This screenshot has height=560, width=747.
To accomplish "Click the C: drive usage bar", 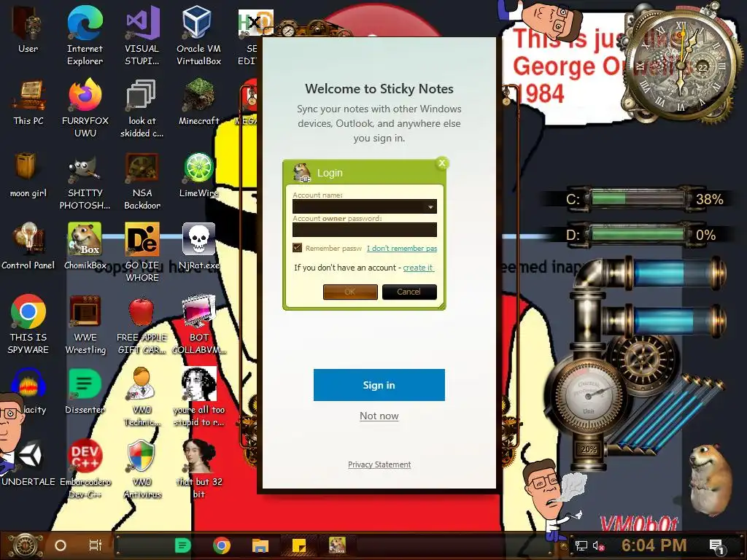I will click(638, 198).
